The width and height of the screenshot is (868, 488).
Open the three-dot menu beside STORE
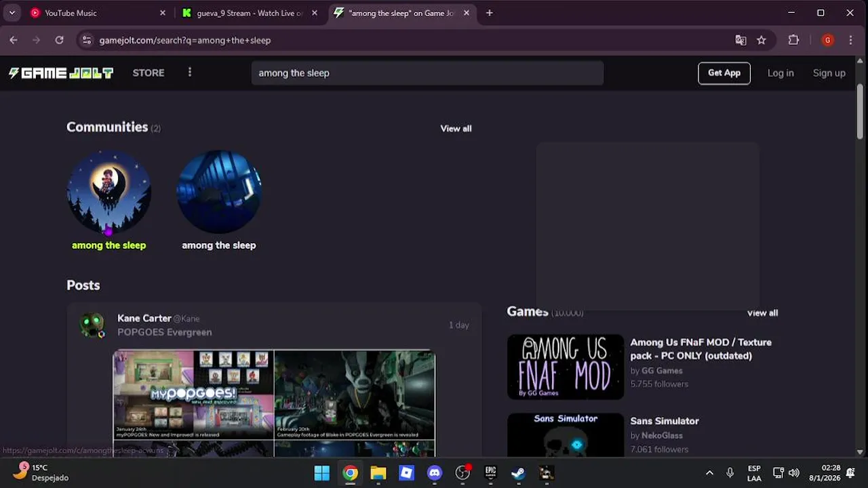pyautogui.click(x=190, y=73)
